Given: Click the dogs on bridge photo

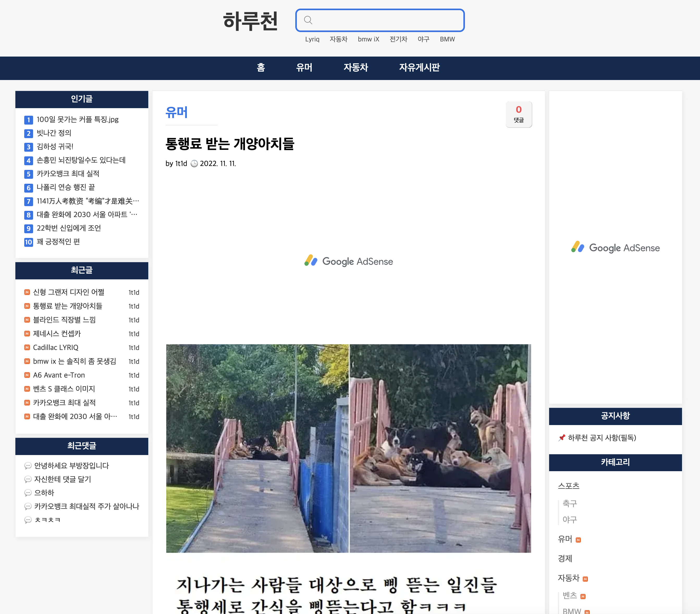Looking at the screenshot, I should (x=348, y=448).
